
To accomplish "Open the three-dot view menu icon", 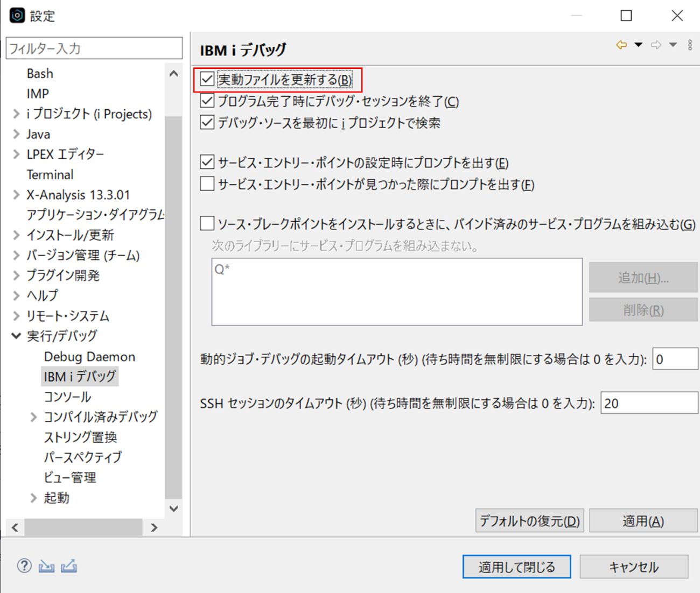I will click(x=690, y=45).
